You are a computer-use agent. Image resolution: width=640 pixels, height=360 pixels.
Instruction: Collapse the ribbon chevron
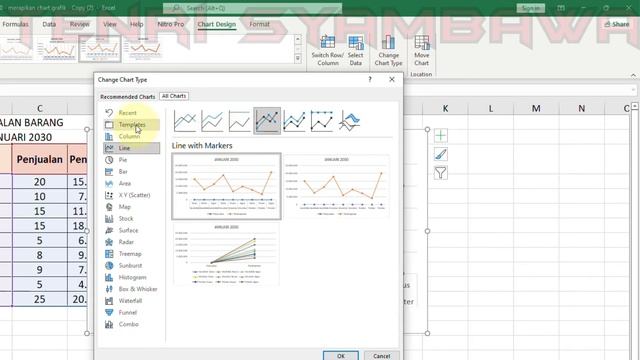633,75
